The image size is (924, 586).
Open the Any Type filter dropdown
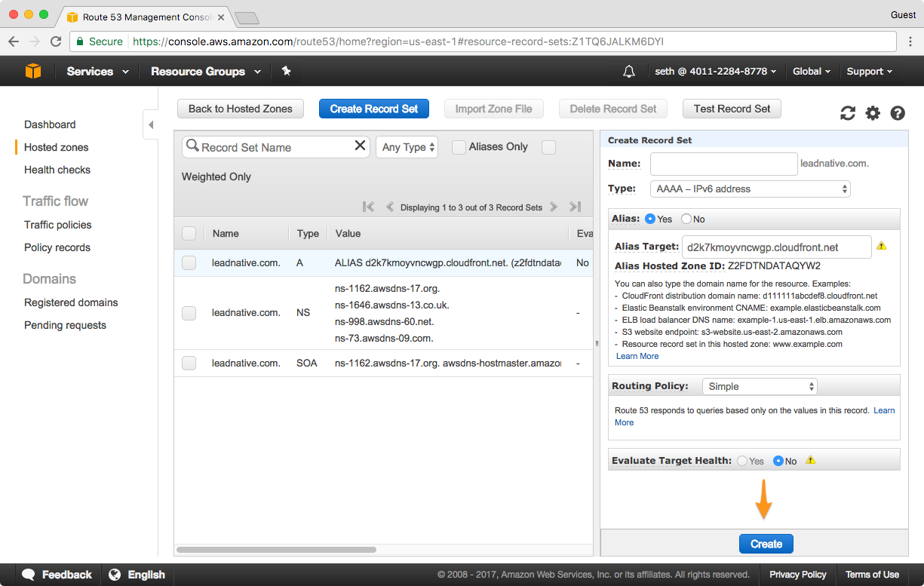[408, 147]
